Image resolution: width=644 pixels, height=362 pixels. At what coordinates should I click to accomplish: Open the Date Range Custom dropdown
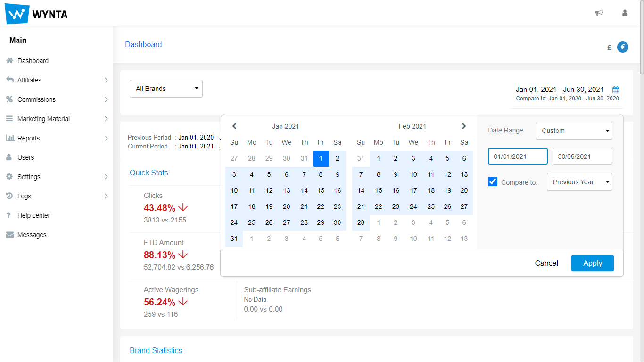point(574,131)
